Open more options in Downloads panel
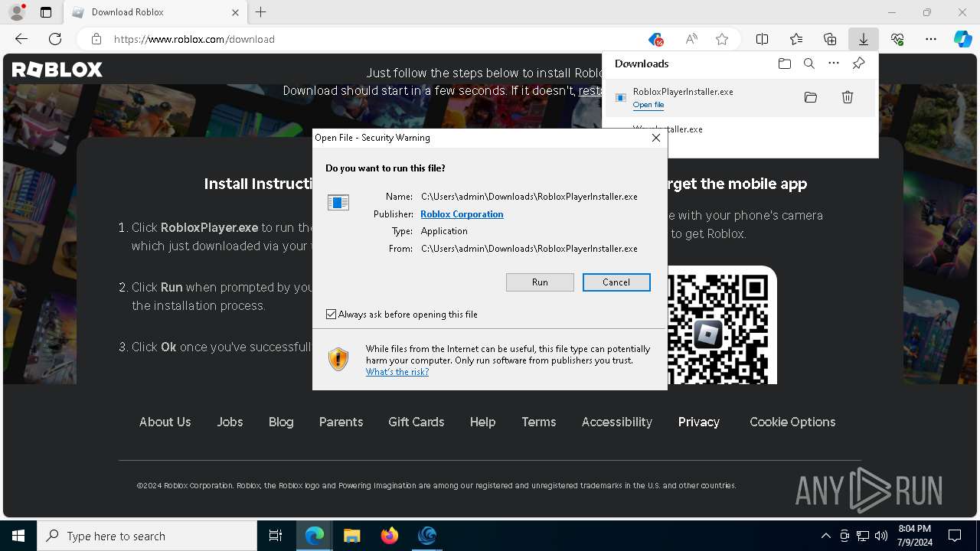Image resolution: width=980 pixels, height=551 pixels. [834, 64]
